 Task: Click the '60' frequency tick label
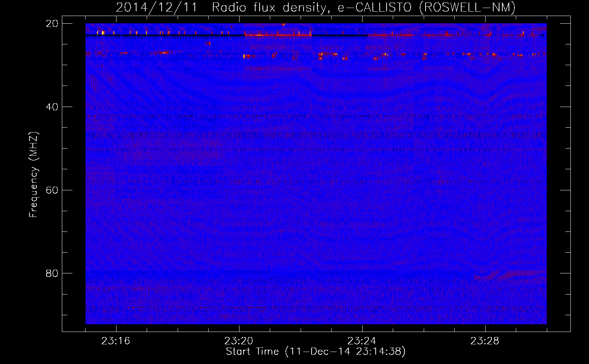coord(52,190)
